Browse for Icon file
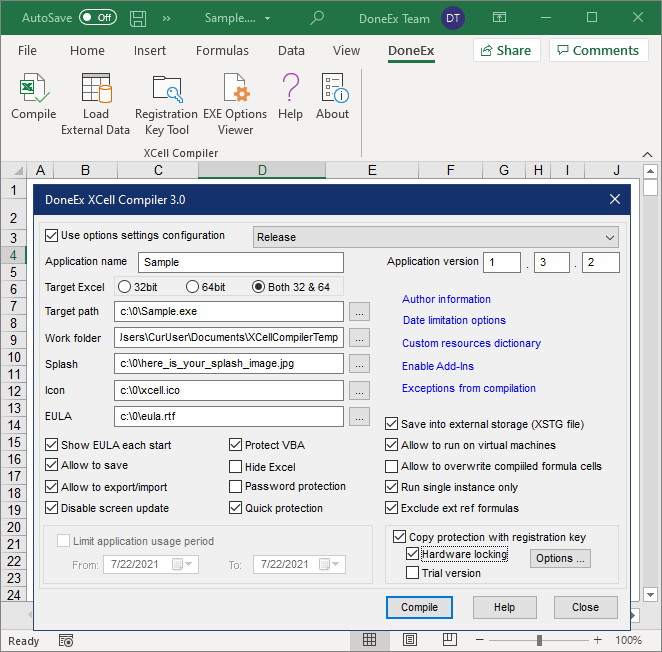The image size is (662, 652). 359,391
